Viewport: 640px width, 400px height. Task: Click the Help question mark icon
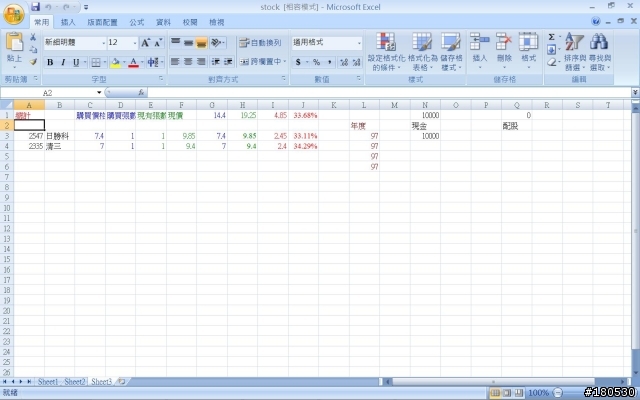(596, 21)
